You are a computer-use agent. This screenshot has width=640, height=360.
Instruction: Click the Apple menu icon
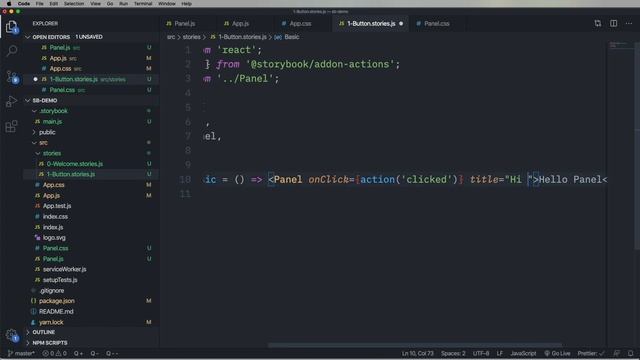coord(9,3)
